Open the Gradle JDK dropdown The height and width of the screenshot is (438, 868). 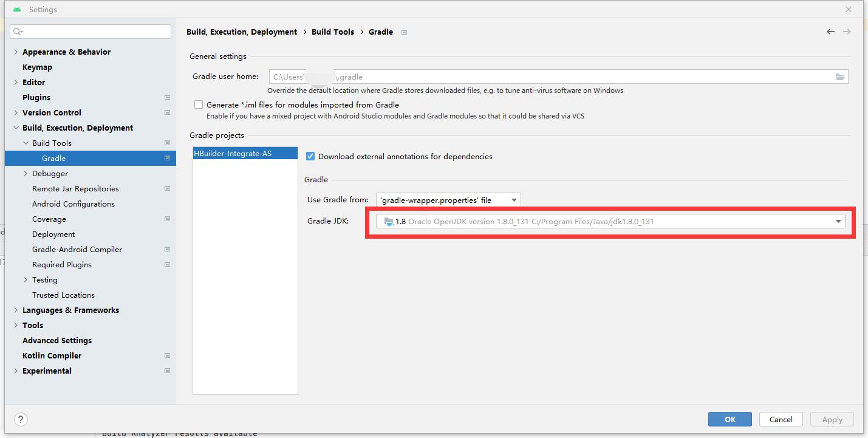(610, 222)
